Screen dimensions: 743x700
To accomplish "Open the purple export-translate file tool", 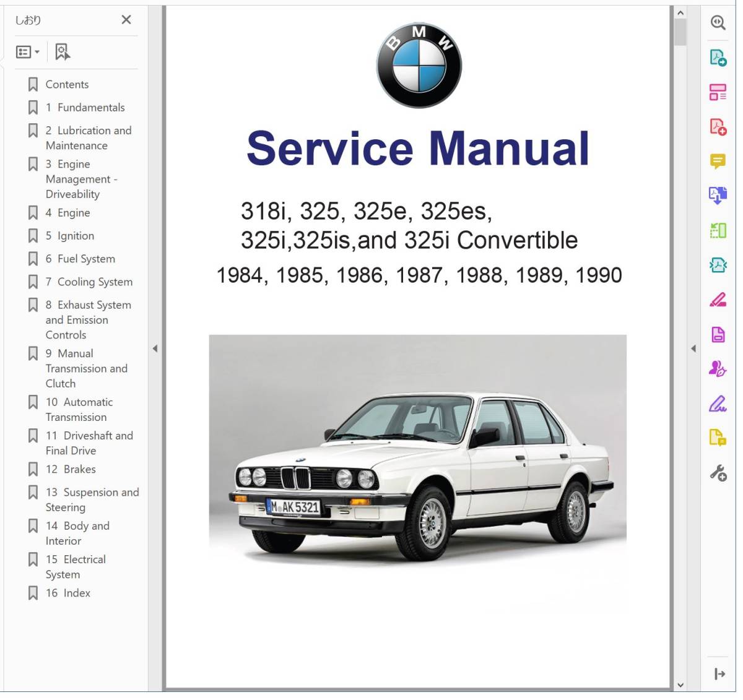I will (718, 196).
